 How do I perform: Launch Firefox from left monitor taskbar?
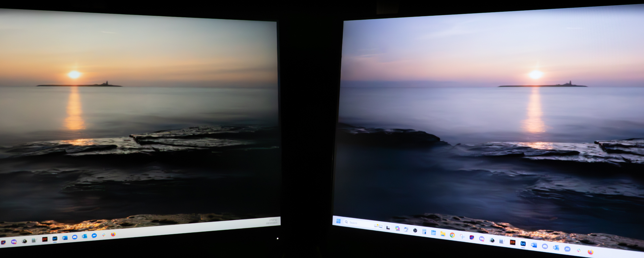point(113,234)
